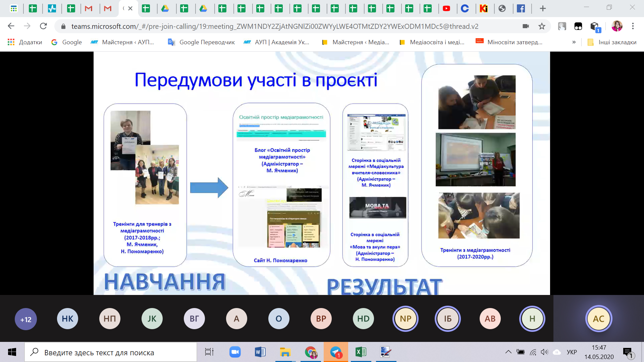Open the volume control in system tray
The height and width of the screenshot is (362, 644).
point(544,352)
